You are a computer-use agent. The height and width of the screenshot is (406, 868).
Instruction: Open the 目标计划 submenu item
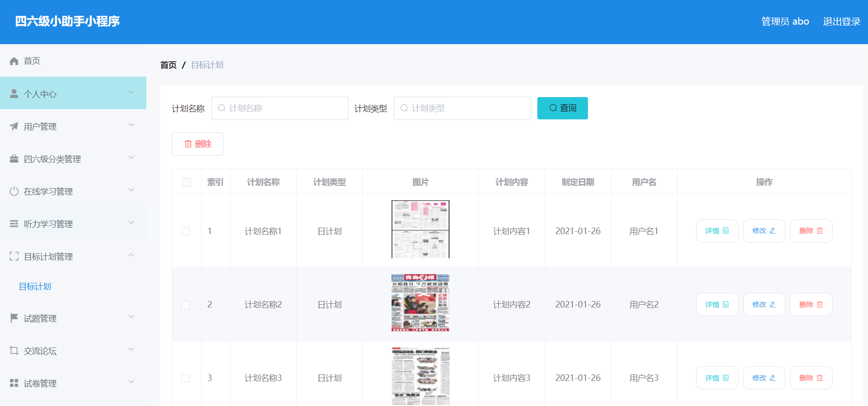[35, 287]
